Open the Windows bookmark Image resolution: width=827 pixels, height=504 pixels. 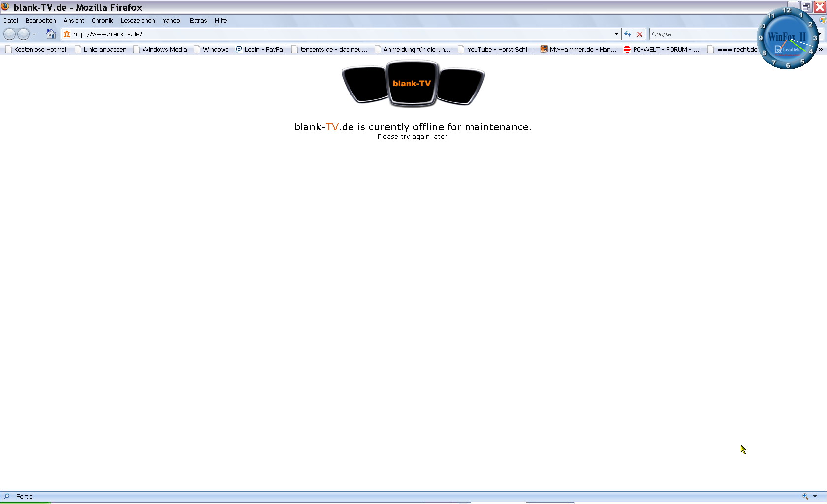point(212,49)
